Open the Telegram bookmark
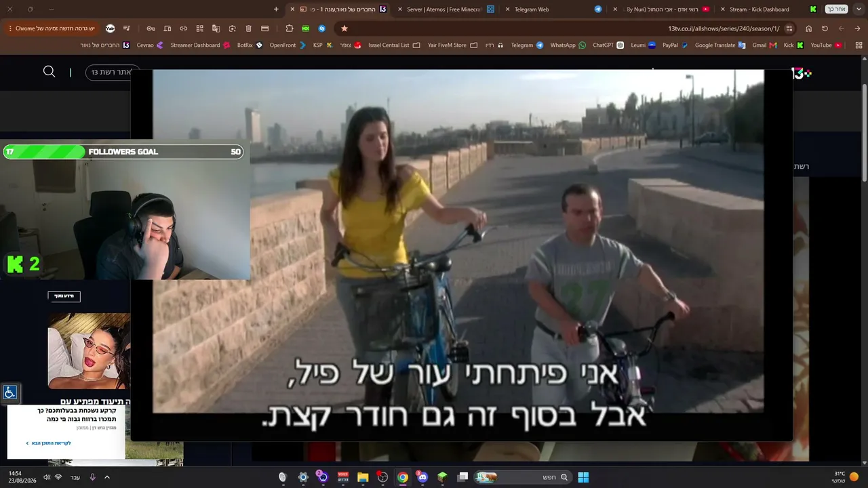This screenshot has height=488, width=868. click(x=527, y=45)
